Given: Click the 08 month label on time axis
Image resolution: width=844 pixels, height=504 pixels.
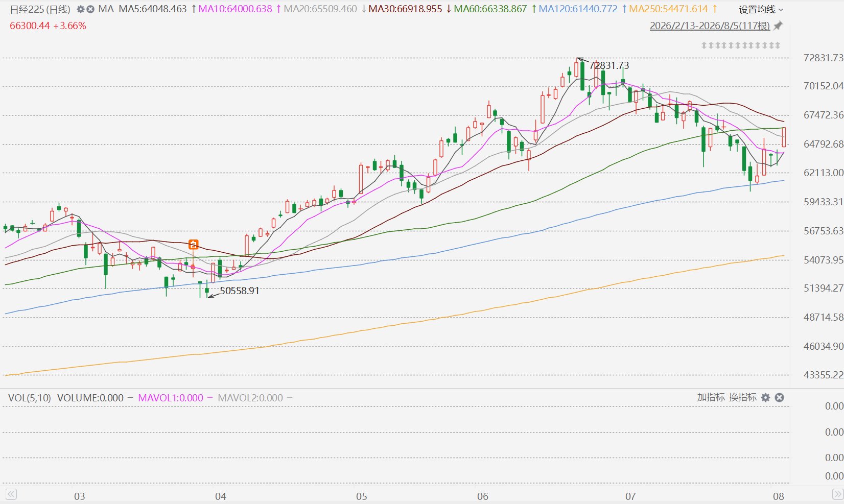Looking at the screenshot, I should tap(778, 496).
